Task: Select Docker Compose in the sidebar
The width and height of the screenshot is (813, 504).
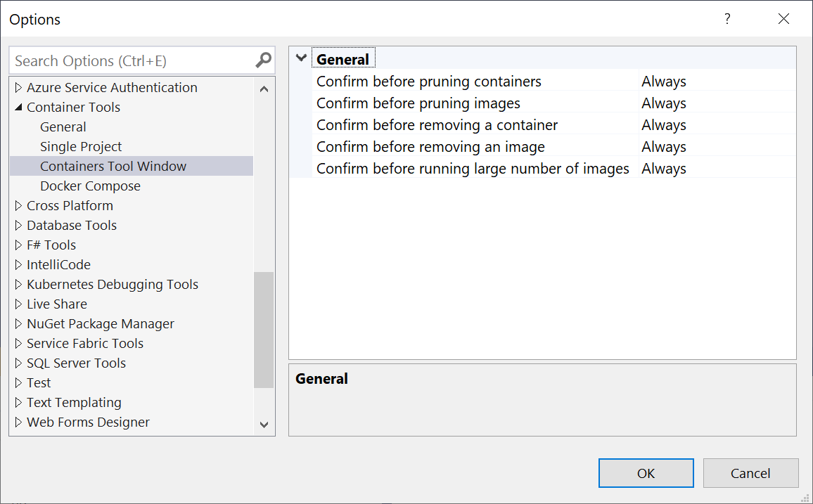Action: [90, 186]
